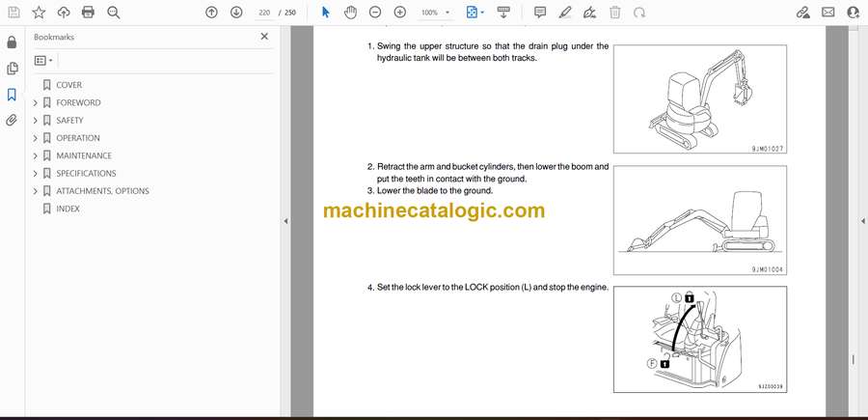
Task: Go to previous page arrow
Action: click(211, 13)
